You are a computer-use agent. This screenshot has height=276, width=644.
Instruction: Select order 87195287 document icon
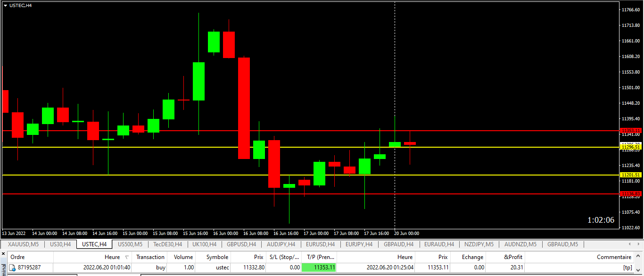[x=13, y=268]
